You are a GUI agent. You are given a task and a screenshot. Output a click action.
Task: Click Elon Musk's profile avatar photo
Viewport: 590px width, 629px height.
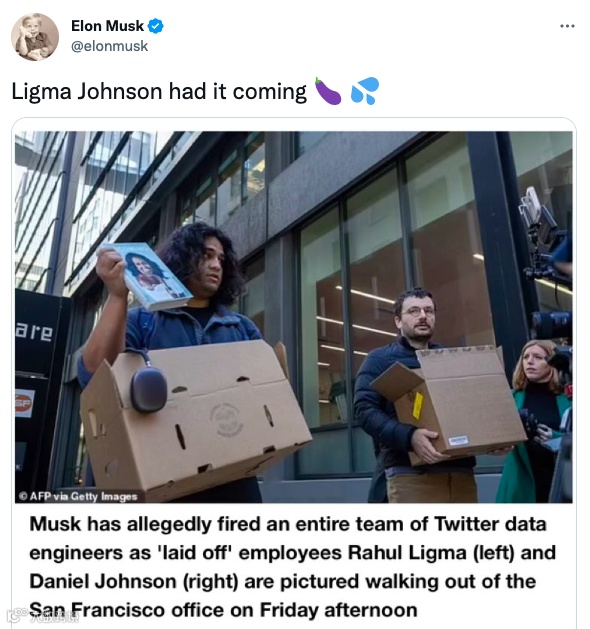pyautogui.click(x=35, y=37)
